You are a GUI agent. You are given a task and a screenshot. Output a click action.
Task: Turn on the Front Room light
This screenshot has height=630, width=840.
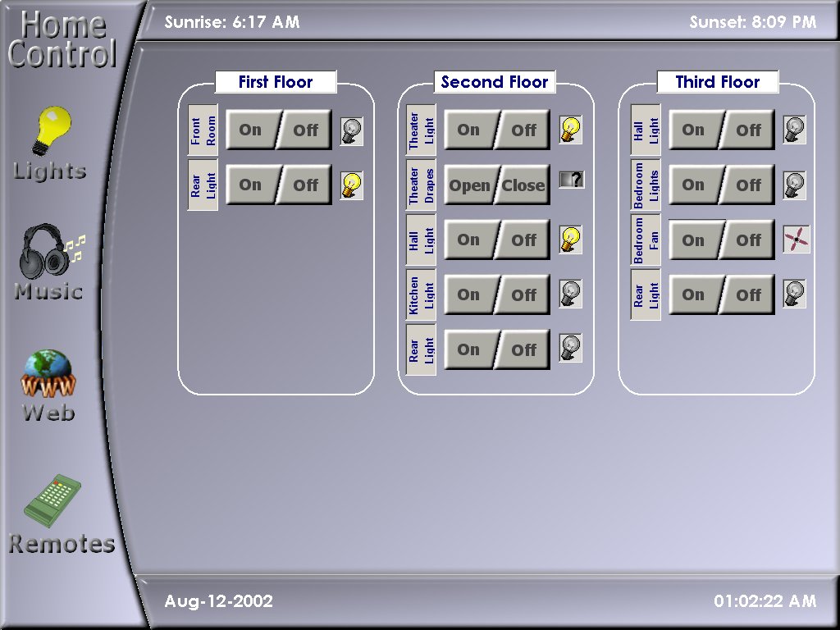(250, 130)
